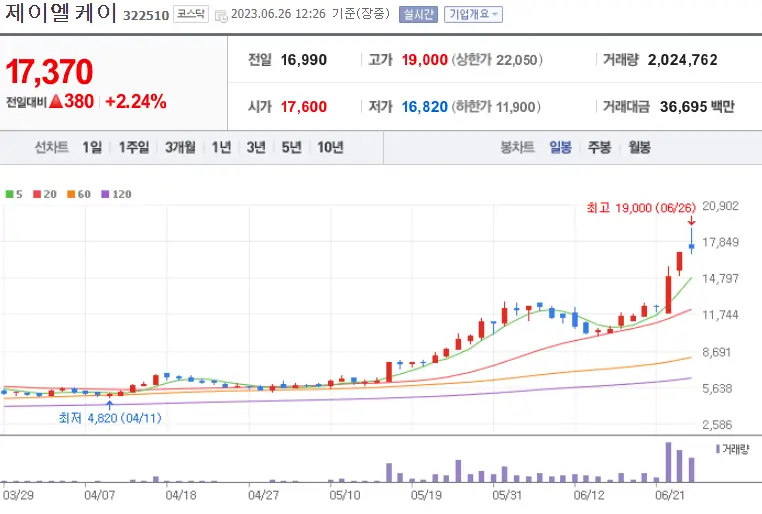Click the +2.24% change rate
The width and height of the screenshot is (762, 514).
pyautogui.click(x=136, y=101)
